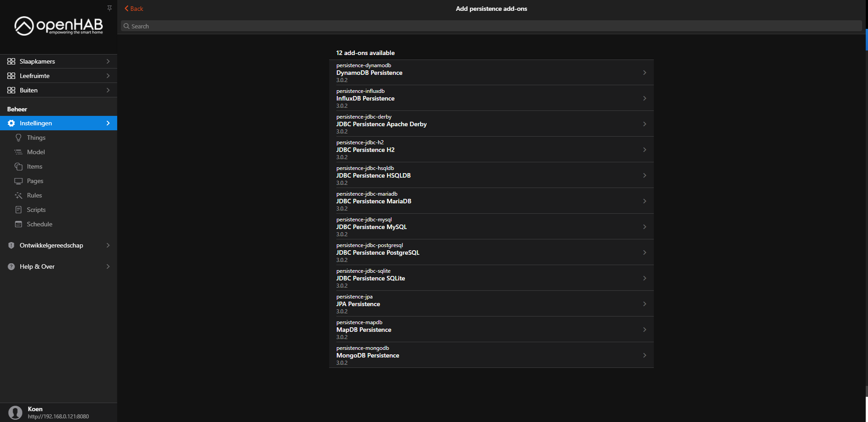Expand the Ontwikkelgereedschap chevron
Viewport: 868px width, 422px height.
click(108, 245)
